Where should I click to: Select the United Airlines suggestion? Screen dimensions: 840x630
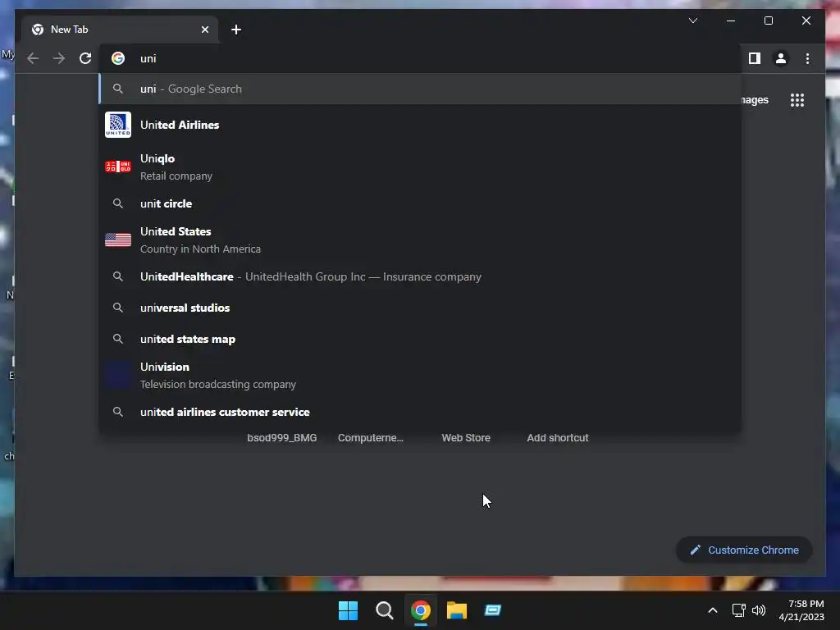420,125
